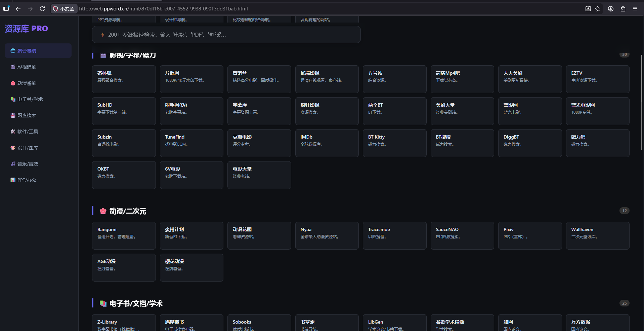Screen dimensions: 644x331
Task: Click the globe icon beside 聚合导航
Action: (13, 51)
